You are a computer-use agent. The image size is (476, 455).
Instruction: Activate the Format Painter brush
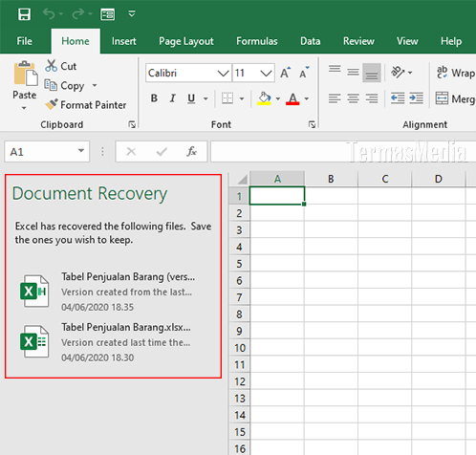pos(85,105)
